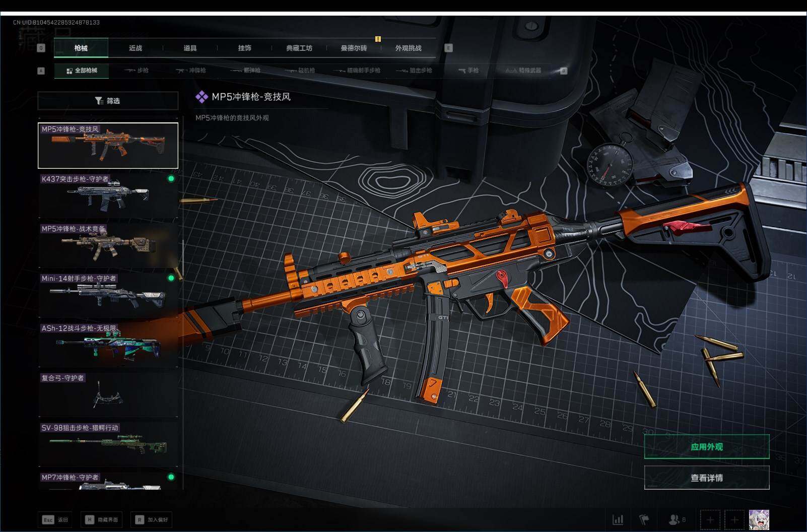Image resolution: width=807 pixels, height=532 pixels.
Task: Click the 应用外观 apply skin button
Action: [707, 447]
